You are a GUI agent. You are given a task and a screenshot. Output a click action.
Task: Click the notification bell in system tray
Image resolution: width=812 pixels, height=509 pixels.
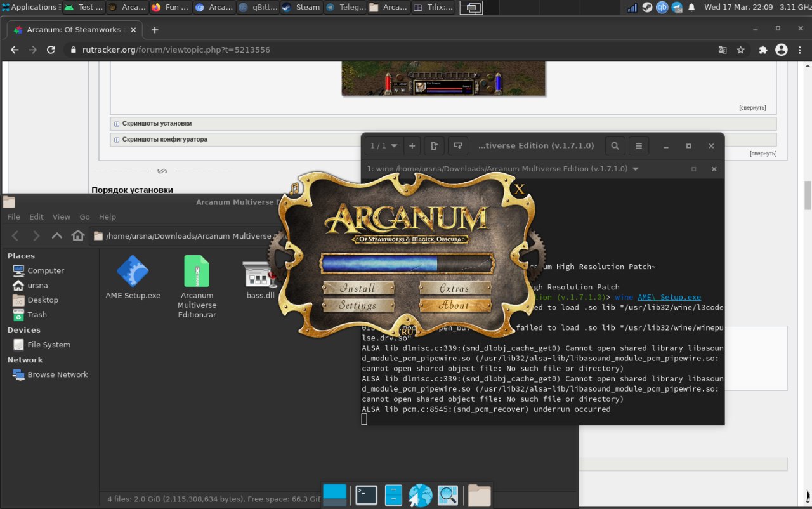point(691,8)
